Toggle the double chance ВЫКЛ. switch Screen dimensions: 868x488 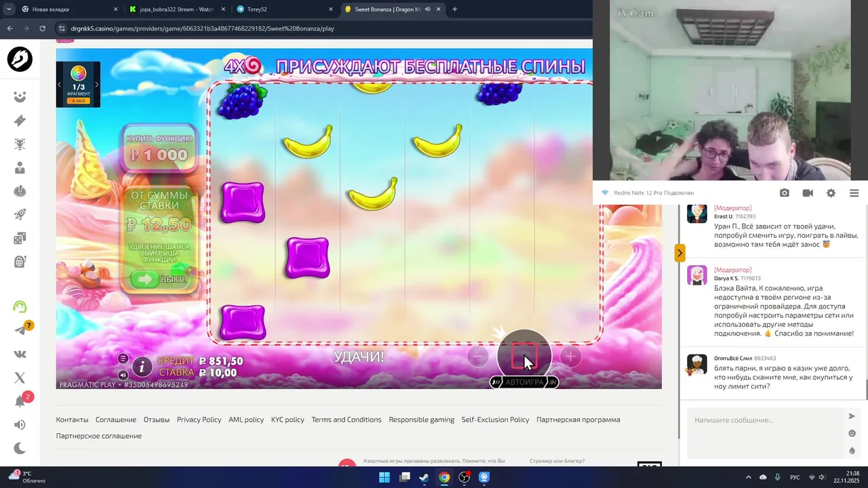[x=159, y=279]
